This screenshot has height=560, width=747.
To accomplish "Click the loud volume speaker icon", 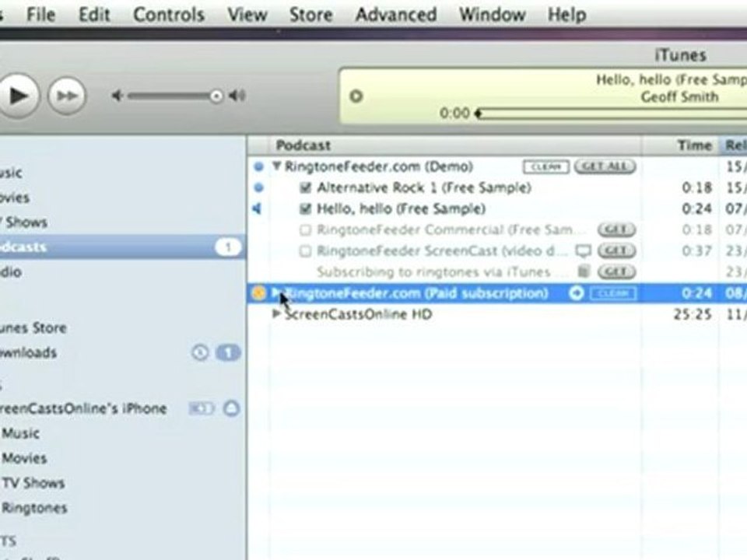I will click(x=237, y=96).
